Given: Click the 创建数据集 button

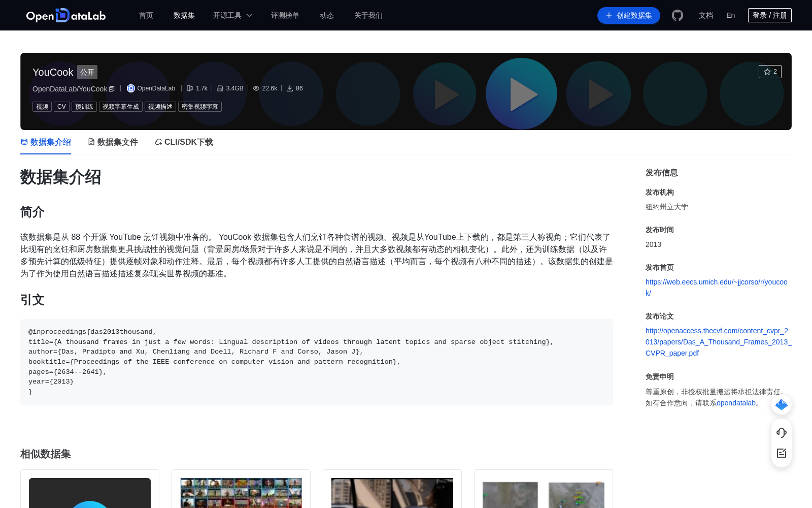Looking at the screenshot, I should (629, 15).
